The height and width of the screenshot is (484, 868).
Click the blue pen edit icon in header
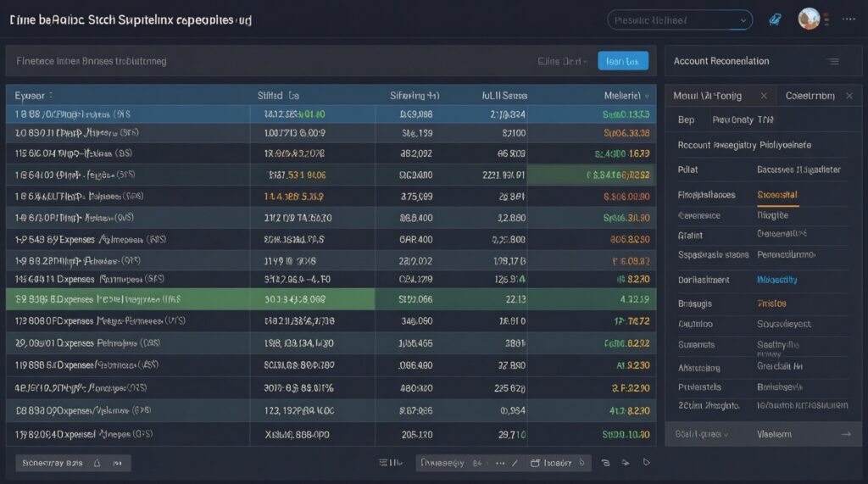tap(773, 19)
